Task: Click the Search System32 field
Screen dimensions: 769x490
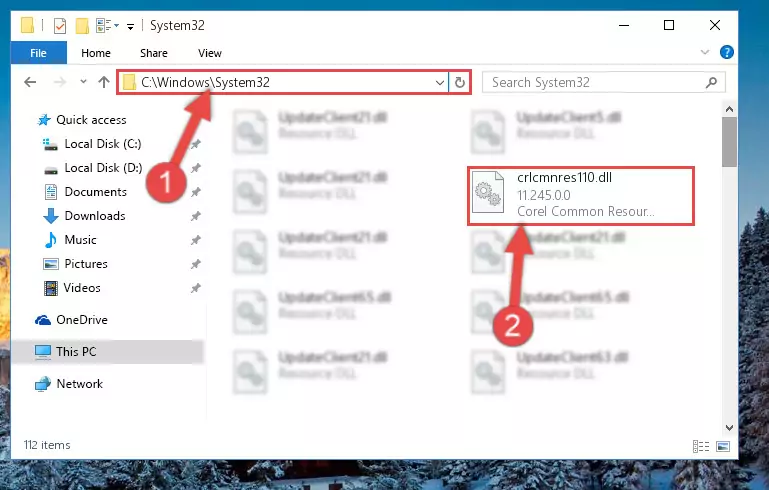Action: [603, 82]
